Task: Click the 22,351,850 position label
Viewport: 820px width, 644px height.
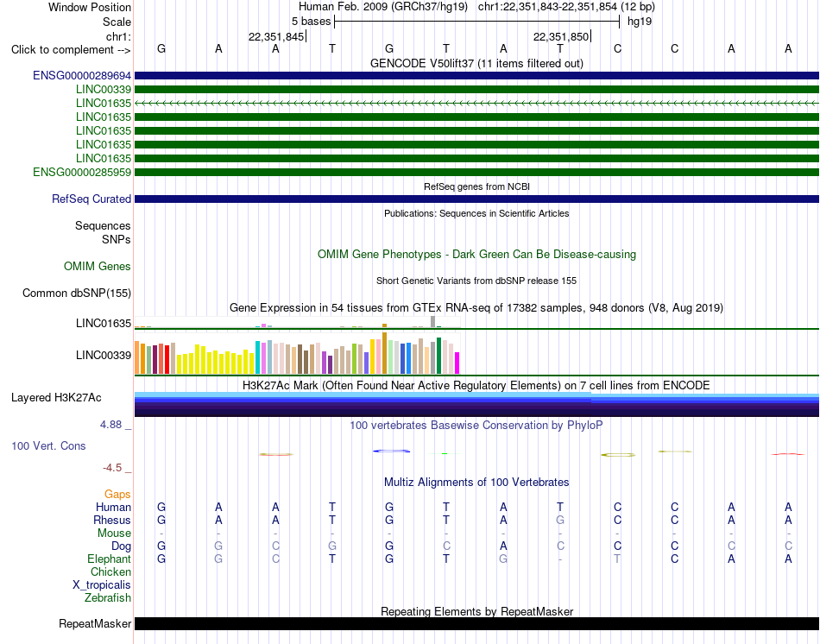Action: [x=560, y=36]
